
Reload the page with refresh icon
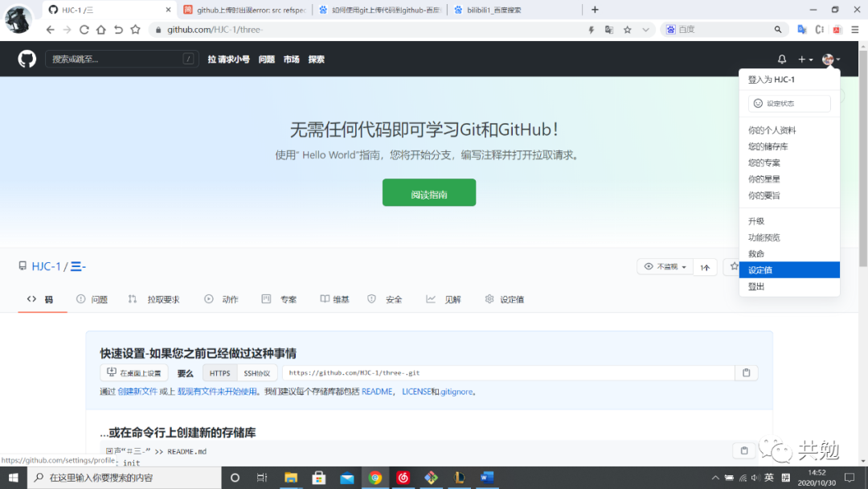[84, 29]
